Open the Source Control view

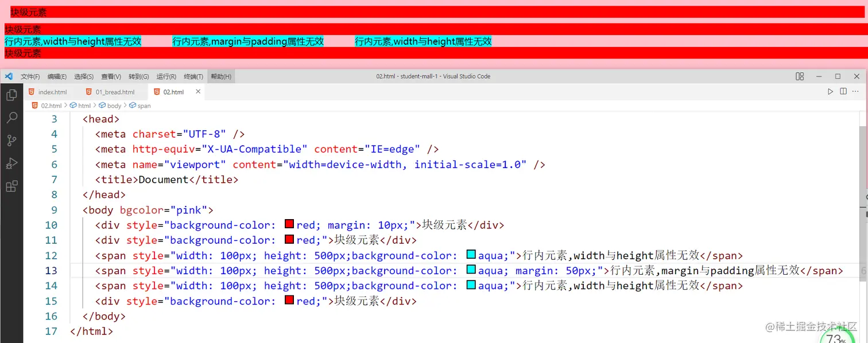pyautogui.click(x=11, y=141)
